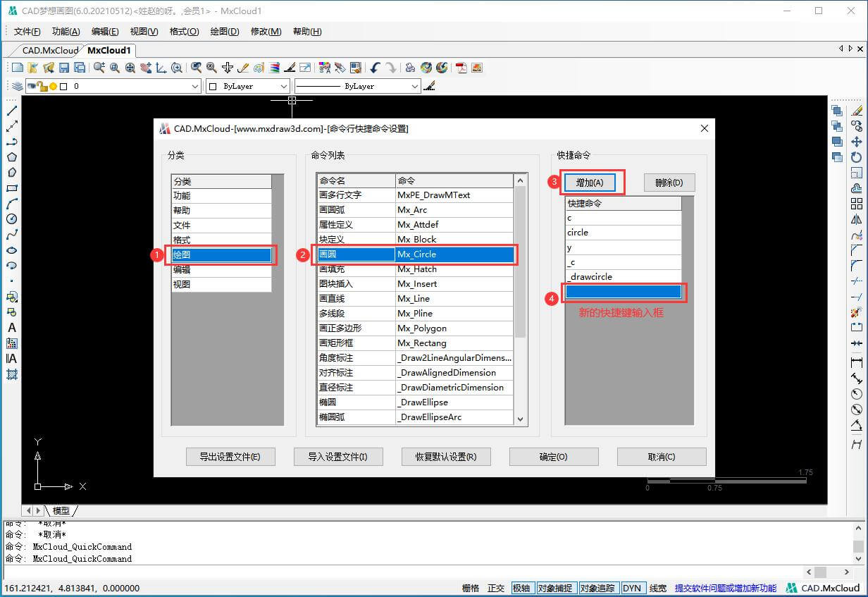Select the Mirror tool icon
This screenshot has height=597, width=868.
[x=857, y=219]
